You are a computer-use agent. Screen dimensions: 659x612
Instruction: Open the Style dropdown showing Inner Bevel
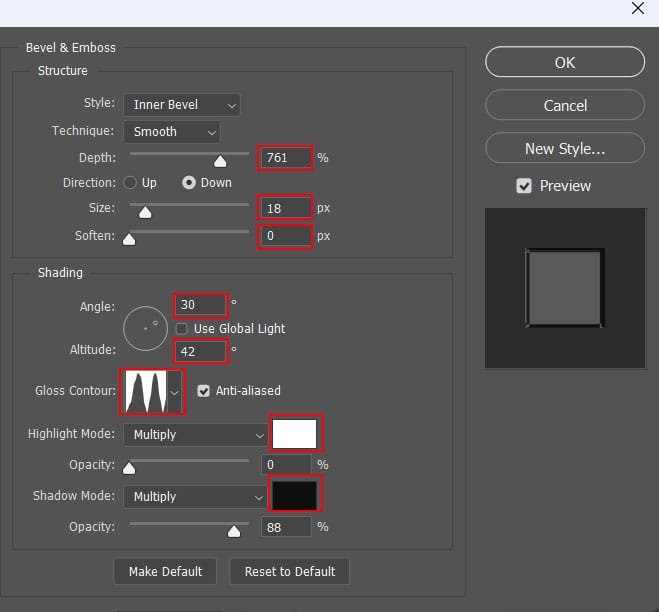tap(181, 104)
